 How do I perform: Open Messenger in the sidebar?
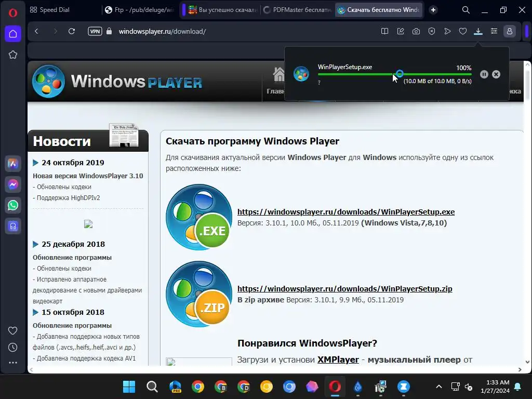coord(13,184)
